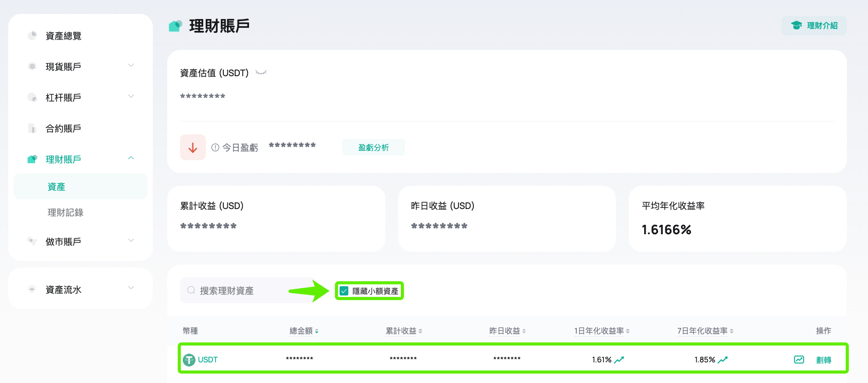Open the 現貨賬戶 menu label
This screenshot has height=383, width=868.
(63, 66)
